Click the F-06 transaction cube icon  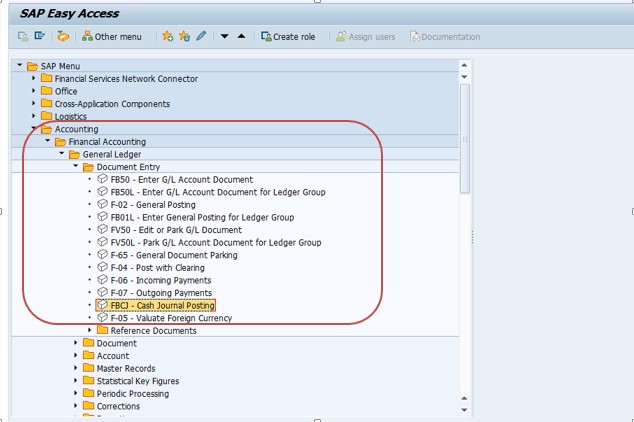pos(102,279)
